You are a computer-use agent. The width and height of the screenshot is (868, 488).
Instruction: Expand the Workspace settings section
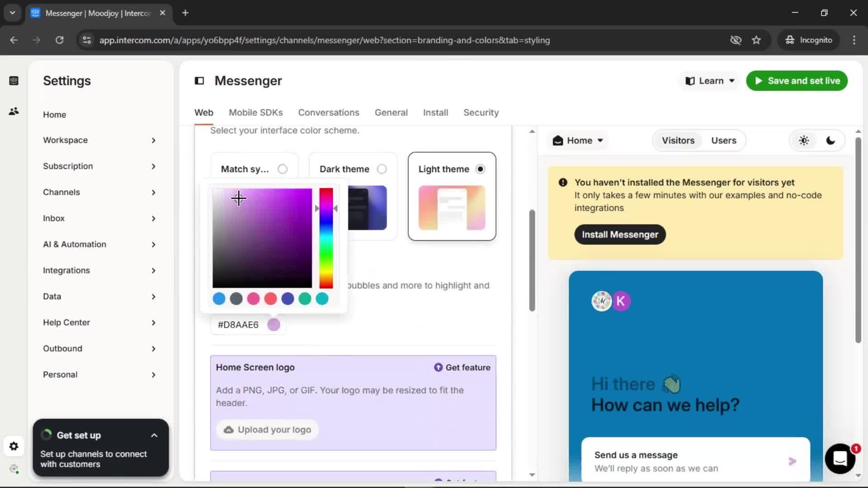(99, 141)
